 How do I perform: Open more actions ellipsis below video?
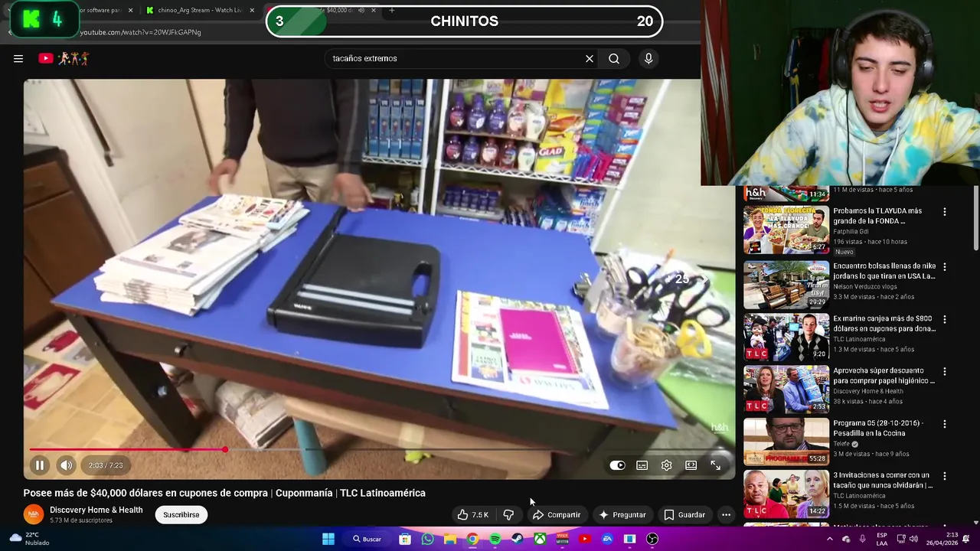726,515
